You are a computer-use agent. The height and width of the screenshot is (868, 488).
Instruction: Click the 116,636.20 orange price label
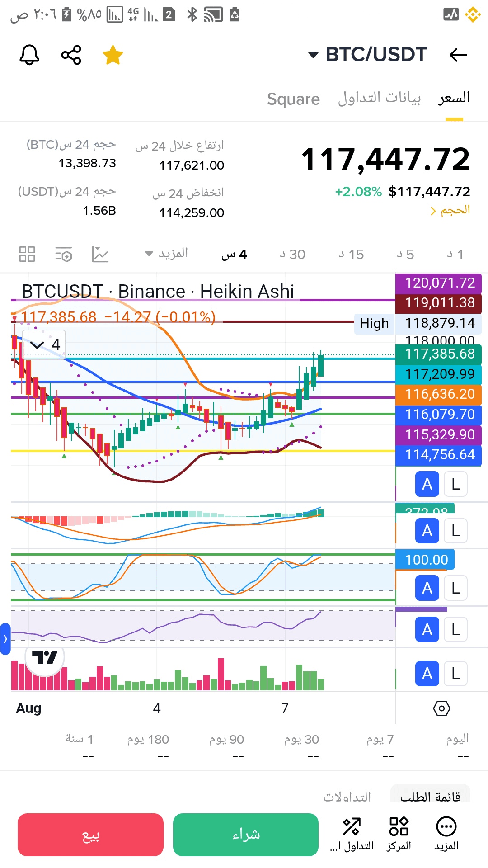coord(438,394)
